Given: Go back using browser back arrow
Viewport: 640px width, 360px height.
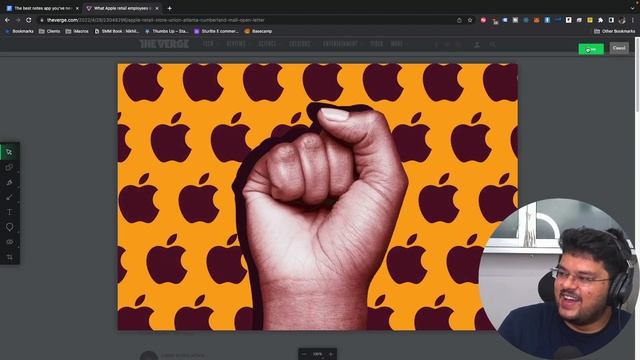Looking at the screenshot, I should [7, 20].
